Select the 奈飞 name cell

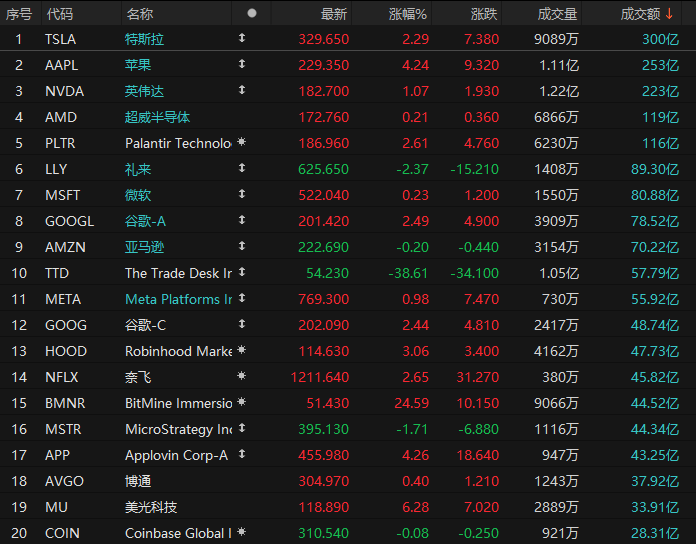(138, 377)
